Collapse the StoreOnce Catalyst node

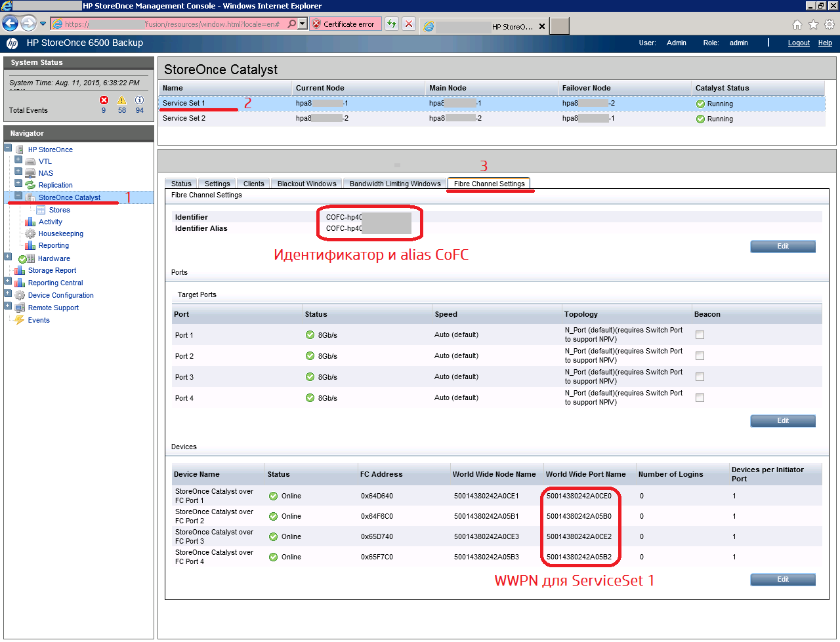click(18, 195)
